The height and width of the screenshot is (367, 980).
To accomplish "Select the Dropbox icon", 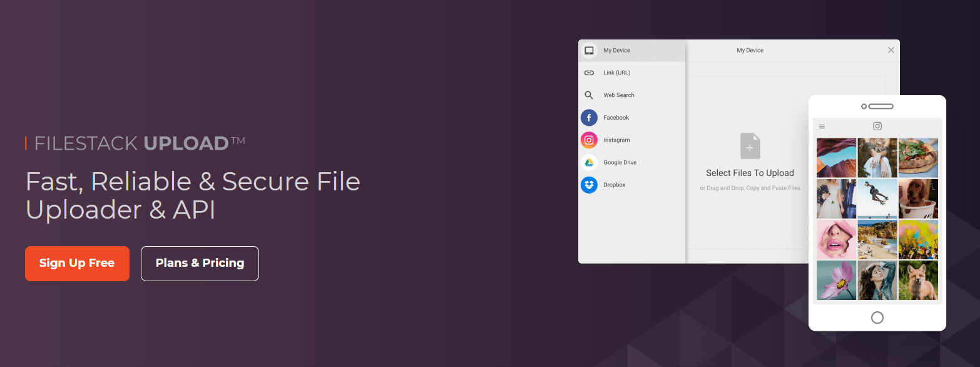I will [x=589, y=185].
